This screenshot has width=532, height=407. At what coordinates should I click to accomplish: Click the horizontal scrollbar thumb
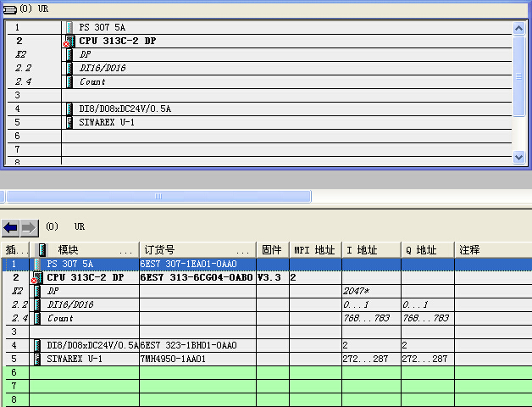point(158,197)
